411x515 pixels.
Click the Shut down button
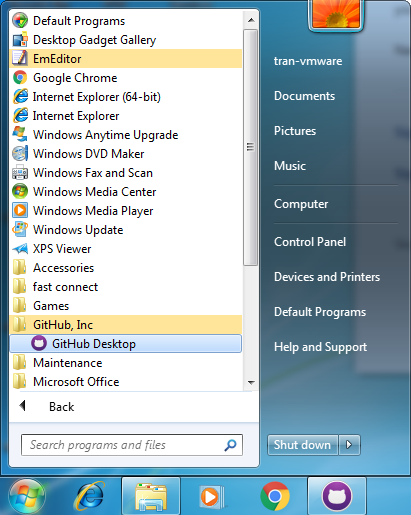303,445
